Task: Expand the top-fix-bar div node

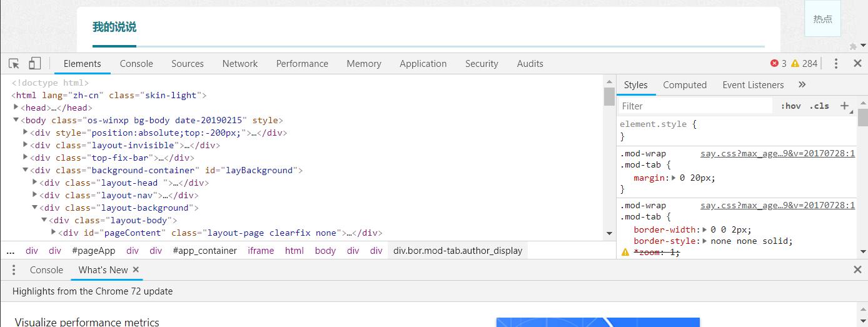Action: click(x=26, y=158)
